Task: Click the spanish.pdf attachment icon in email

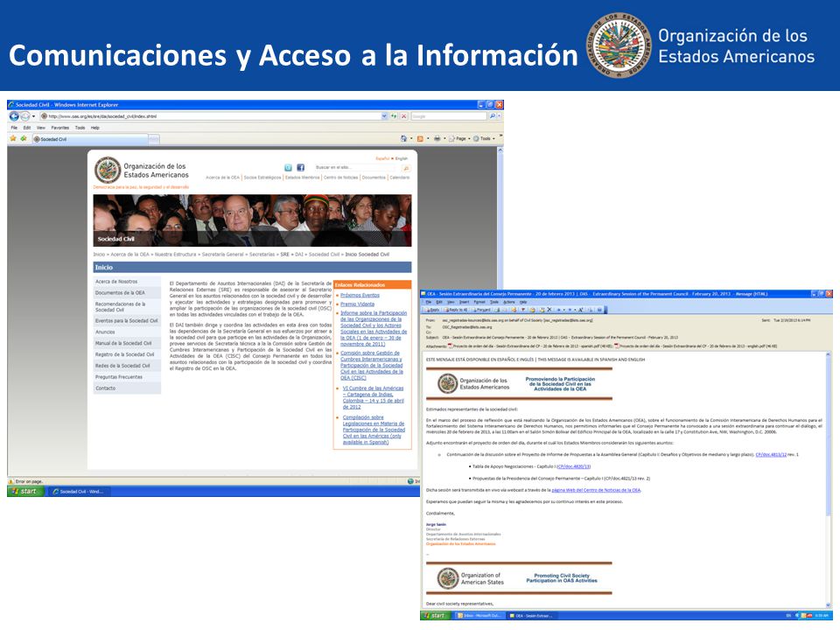Action: [x=451, y=346]
